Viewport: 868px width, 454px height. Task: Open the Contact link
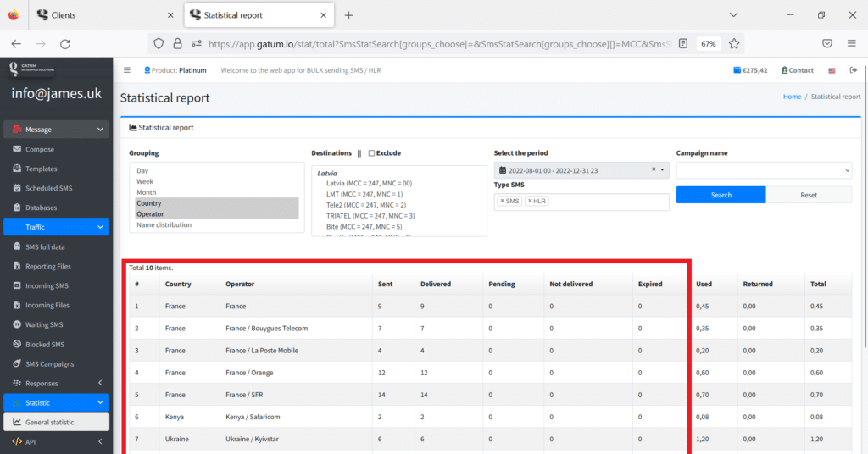(x=797, y=70)
